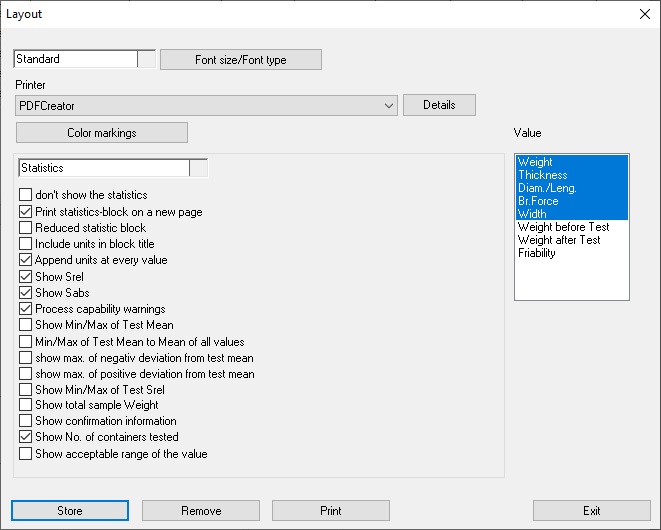Viewport: 661px width, 530px height.
Task: Check Show total sample Weight
Action: 26,405
